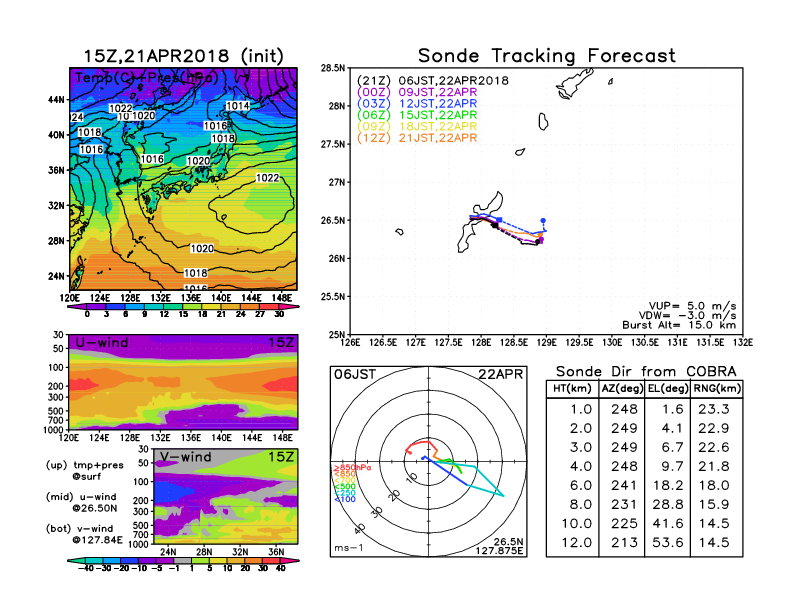This screenshot has height=612, width=792.
Task: Click the 'Sonde Dir from COBRA' table title
Action: (646, 372)
